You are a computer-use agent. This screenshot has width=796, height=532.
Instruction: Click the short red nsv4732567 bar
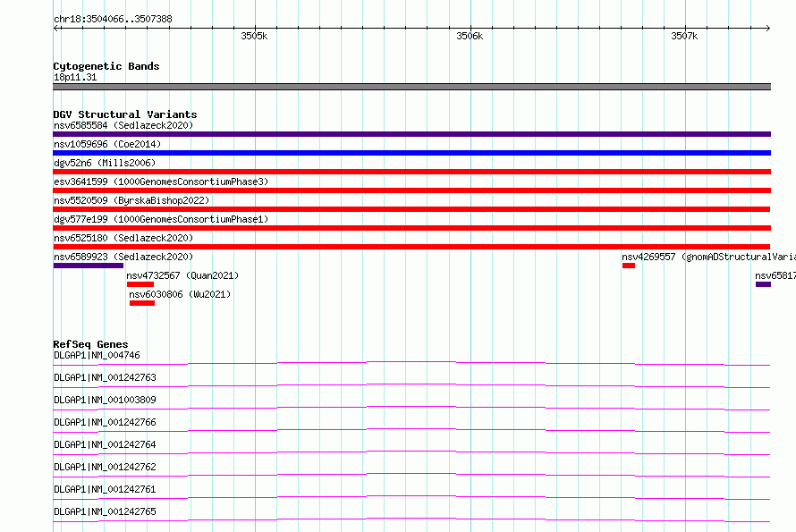(140, 284)
